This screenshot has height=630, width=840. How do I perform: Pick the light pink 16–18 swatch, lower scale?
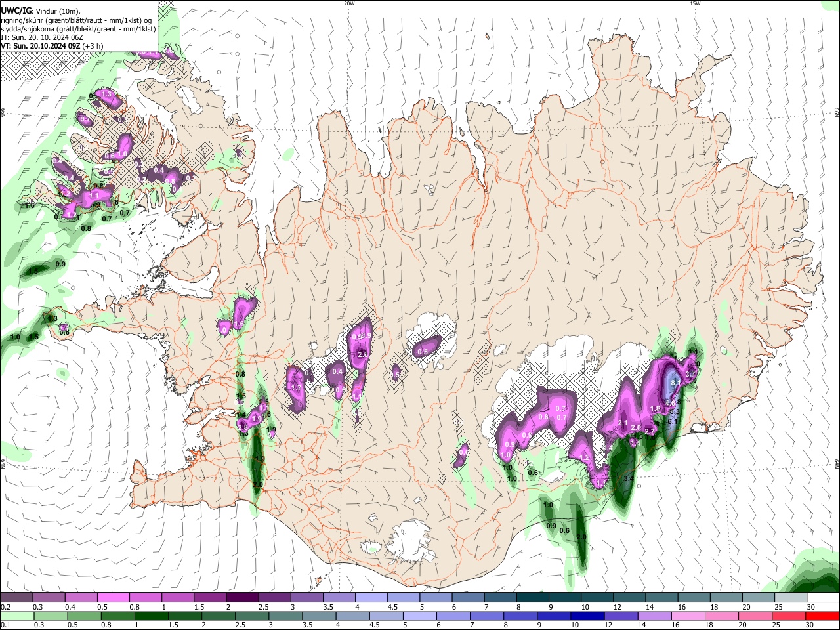688,616
